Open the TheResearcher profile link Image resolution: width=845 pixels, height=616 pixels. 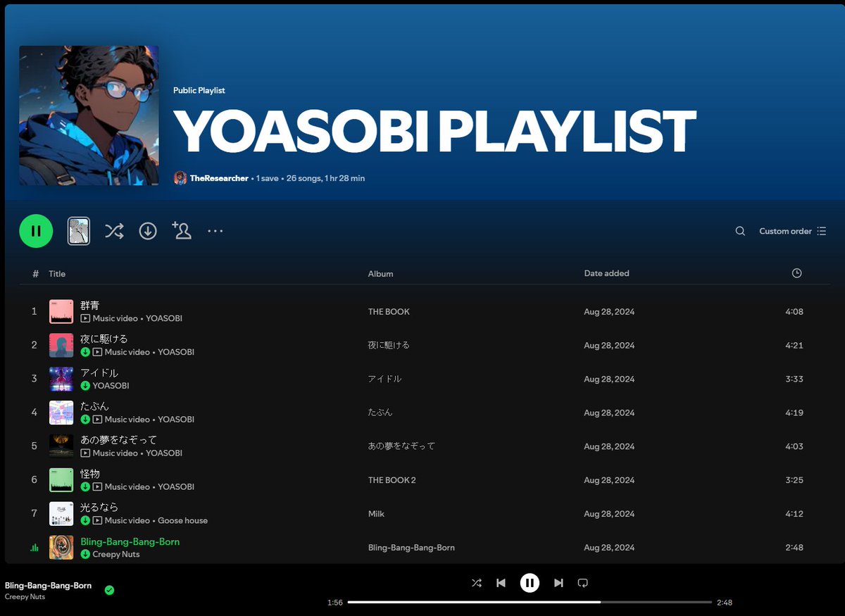[219, 178]
